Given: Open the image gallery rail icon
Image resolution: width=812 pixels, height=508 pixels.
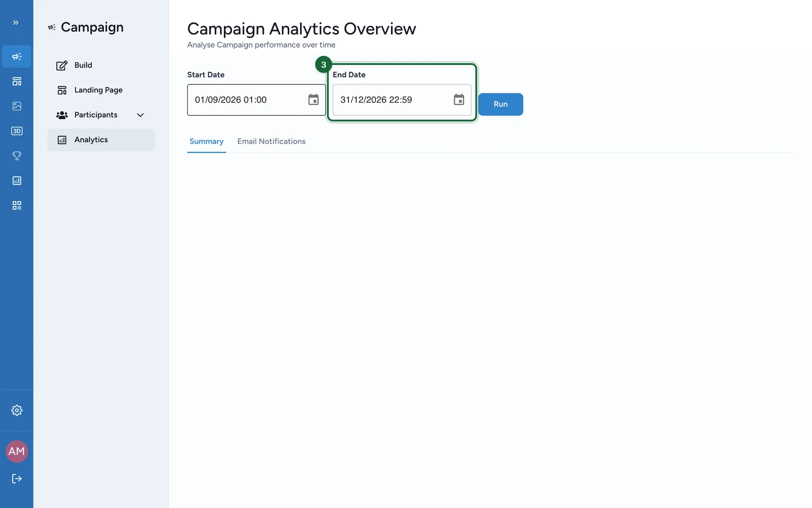Looking at the screenshot, I should pos(17,106).
